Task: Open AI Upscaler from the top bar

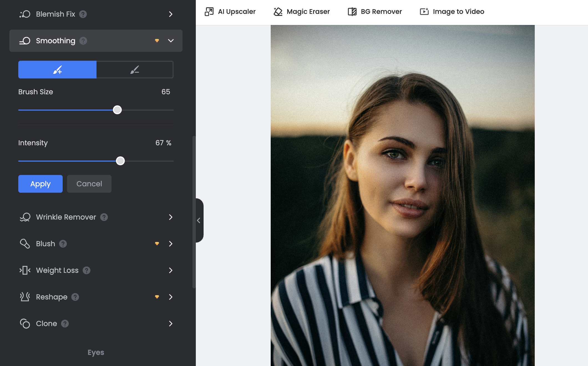Action: pyautogui.click(x=210, y=11)
